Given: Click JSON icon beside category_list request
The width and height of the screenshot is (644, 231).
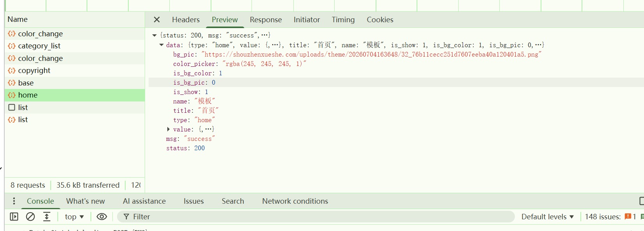Looking at the screenshot, I should coord(12,46).
